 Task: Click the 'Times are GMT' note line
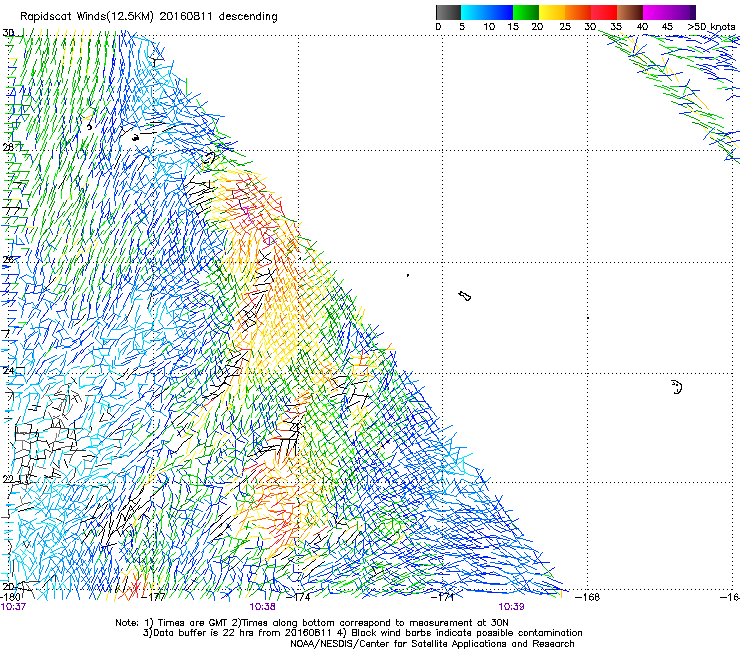[x=312, y=623]
